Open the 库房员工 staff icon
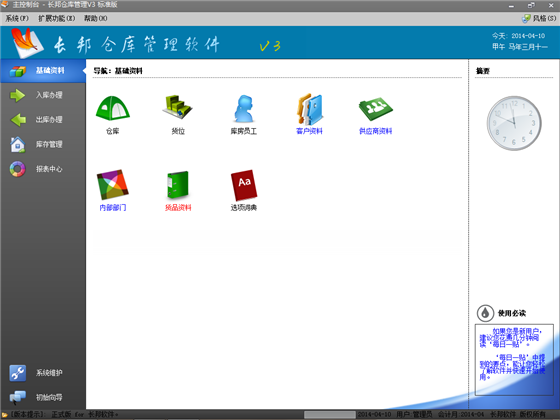This screenshot has width=560, height=420. click(x=244, y=109)
